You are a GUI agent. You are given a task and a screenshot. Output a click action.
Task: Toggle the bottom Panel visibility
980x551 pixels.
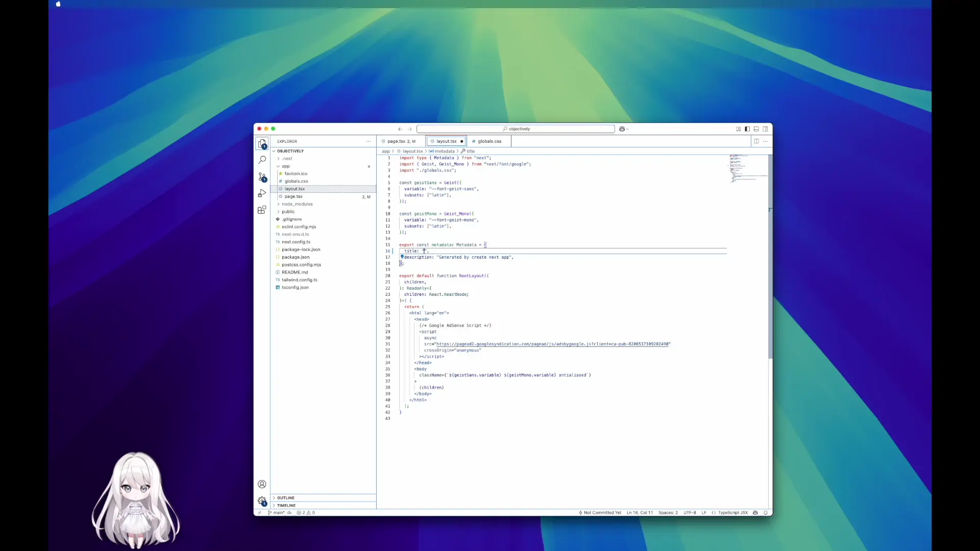(x=756, y=129)
